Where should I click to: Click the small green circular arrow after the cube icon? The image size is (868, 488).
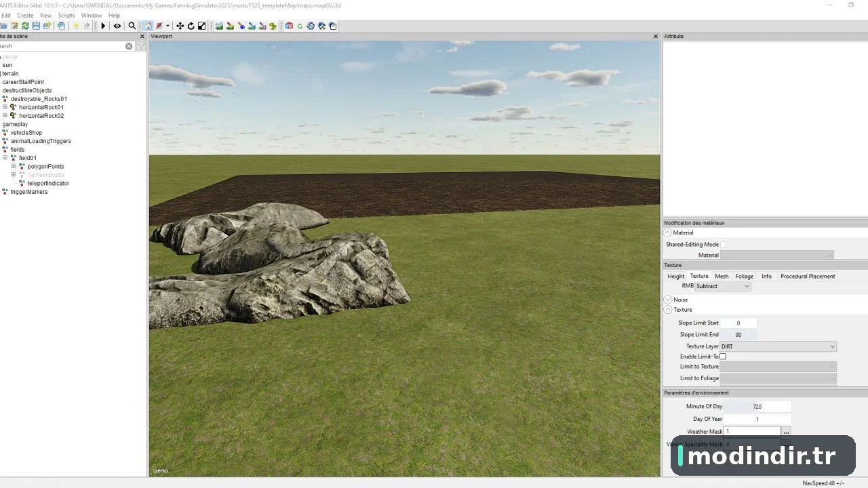point(300,26)
